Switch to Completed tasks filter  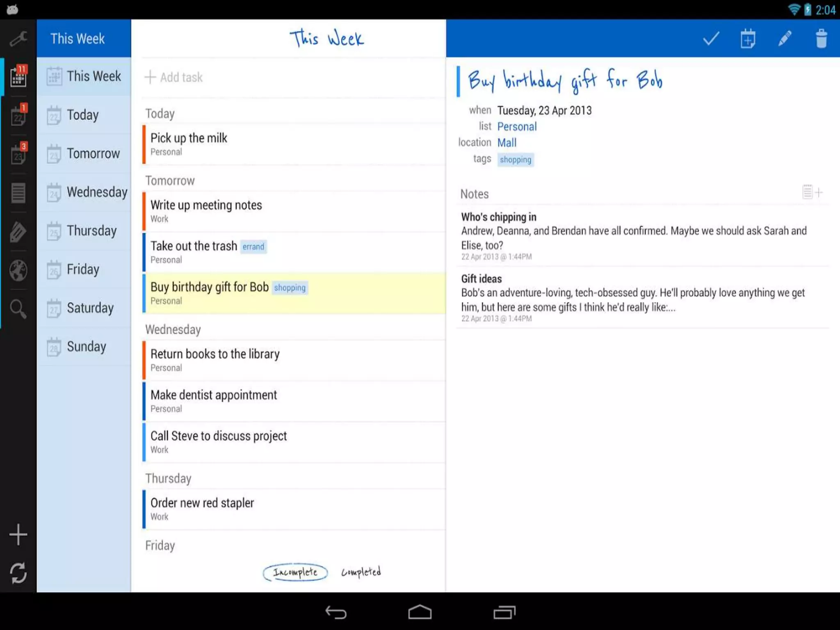click(x=361, y=572)
